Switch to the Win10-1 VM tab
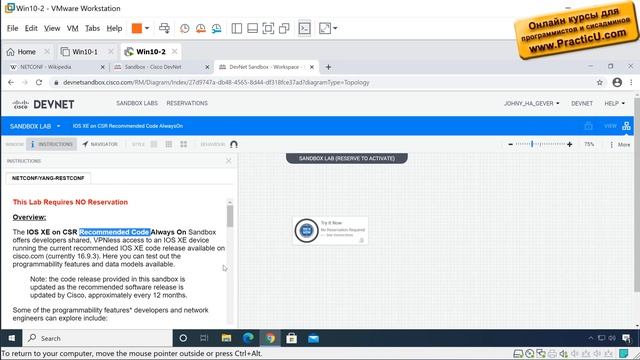 [80, 52]
